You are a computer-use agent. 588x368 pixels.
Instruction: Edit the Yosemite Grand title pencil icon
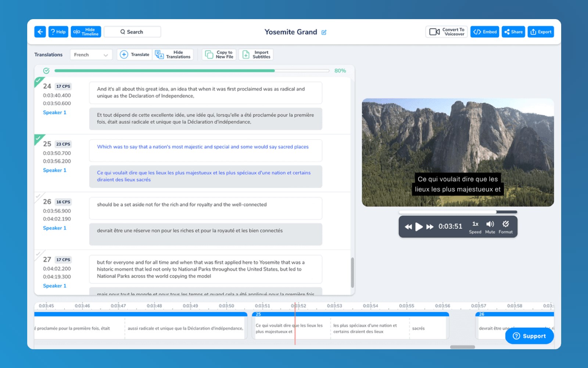324,32
